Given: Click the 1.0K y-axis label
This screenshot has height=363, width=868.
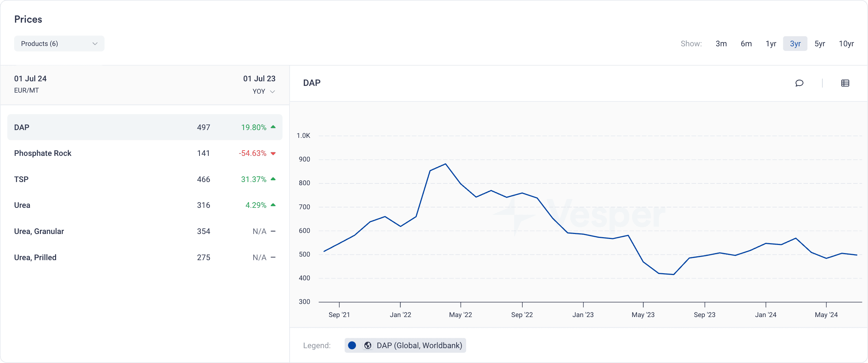Looking at the screenshot, I should click(303, 135).
